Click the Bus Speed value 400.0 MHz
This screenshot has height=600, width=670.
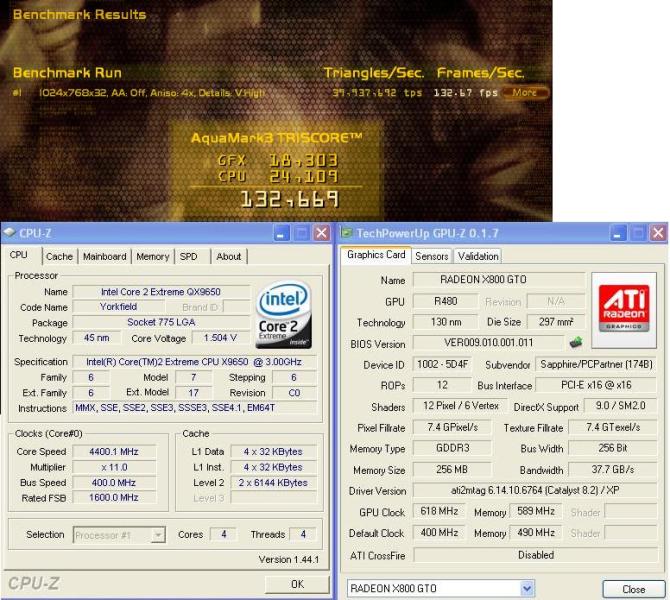pos(114,482)
